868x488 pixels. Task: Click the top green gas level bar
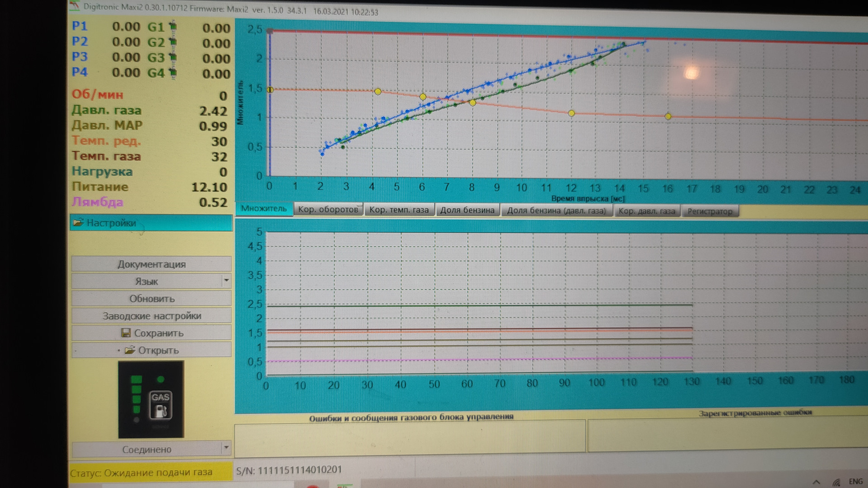(137, 379)
